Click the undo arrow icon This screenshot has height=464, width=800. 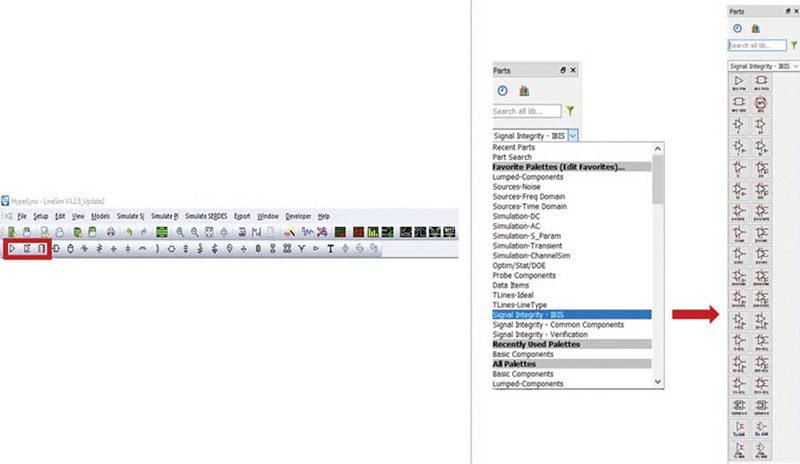click(129, 232)
